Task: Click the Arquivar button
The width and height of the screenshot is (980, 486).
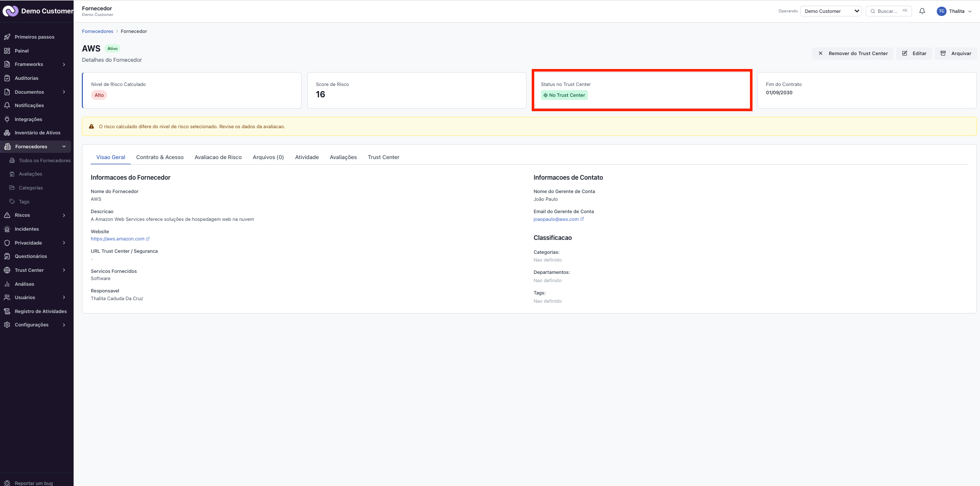Action: tap(956, 54)
